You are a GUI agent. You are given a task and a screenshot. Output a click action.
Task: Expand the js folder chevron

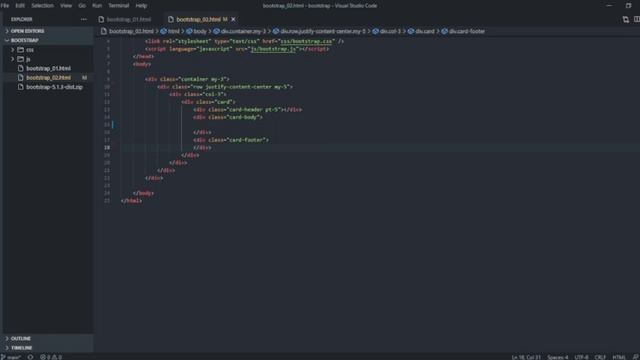[x=13, y=59]
